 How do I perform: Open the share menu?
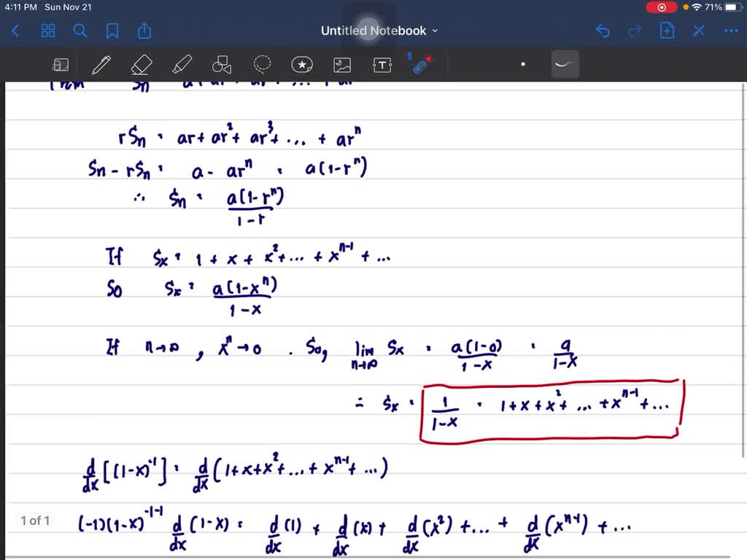[x=144, y=31]
